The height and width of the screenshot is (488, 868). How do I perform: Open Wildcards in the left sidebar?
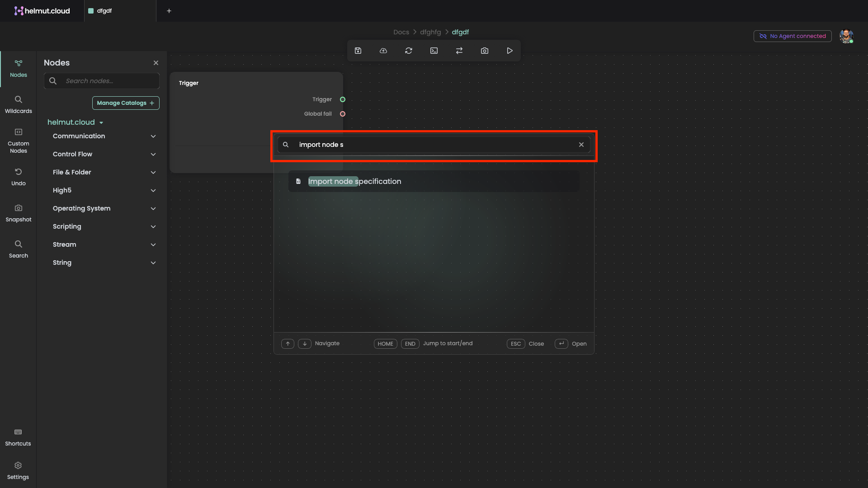pyautogui.click(x=18, y=104)
